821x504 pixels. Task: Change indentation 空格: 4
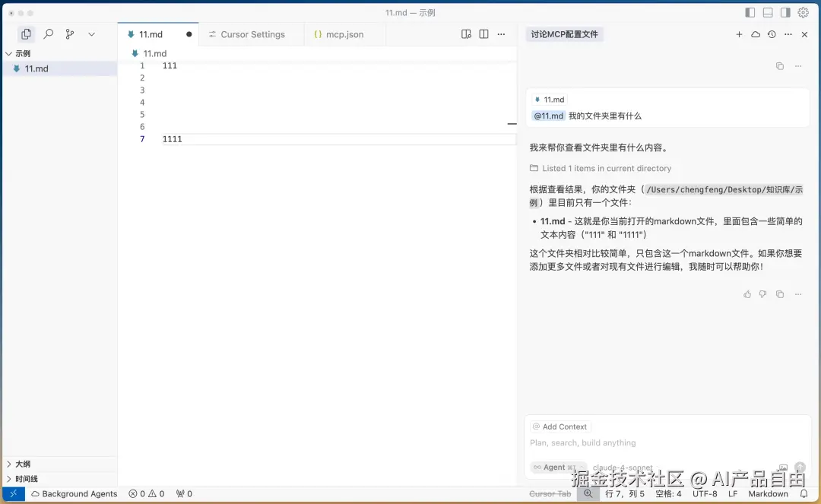tap(668, 493)
